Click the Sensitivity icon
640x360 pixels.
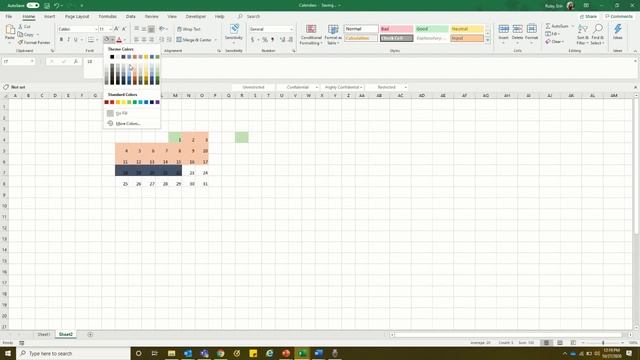[234, 29]
